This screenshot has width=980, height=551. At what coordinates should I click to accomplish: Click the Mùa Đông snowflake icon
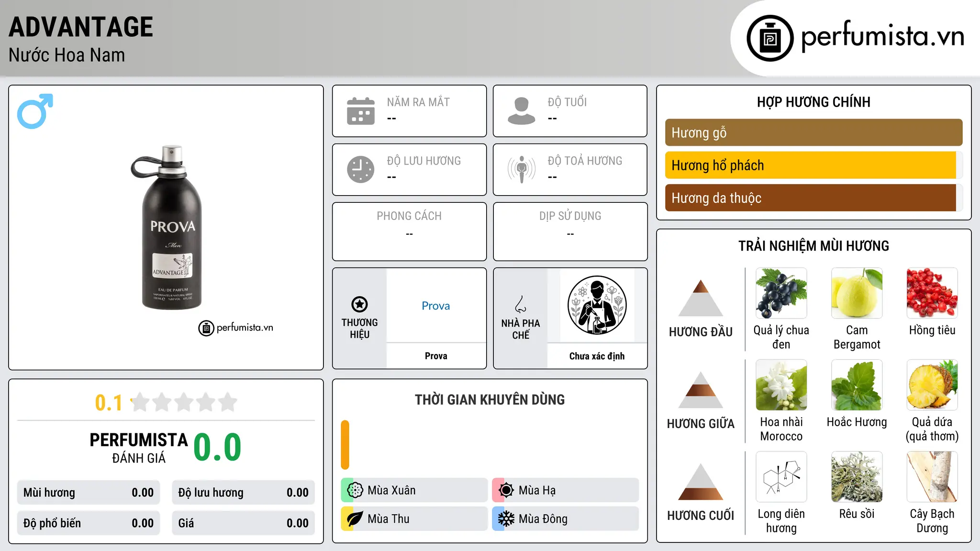506,519
